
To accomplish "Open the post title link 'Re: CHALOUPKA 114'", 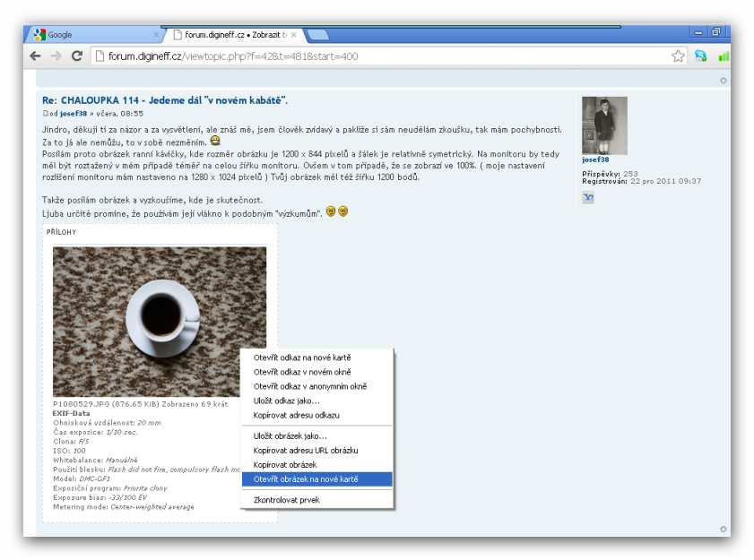I will tap(164, 99).
